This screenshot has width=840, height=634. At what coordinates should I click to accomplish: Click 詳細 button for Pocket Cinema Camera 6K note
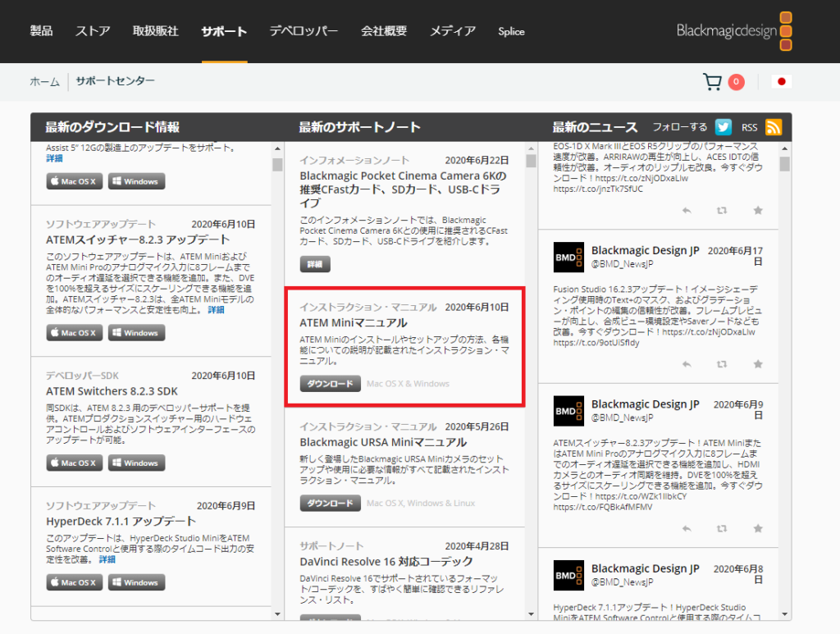315,264
